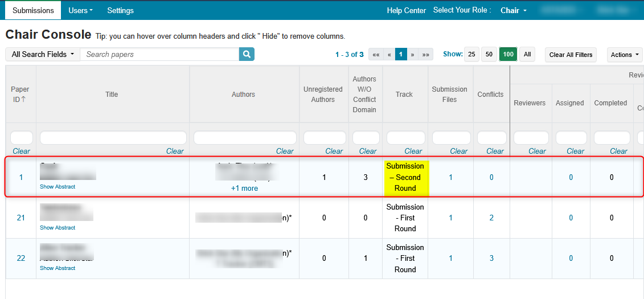Click the magnifier search button
Image resolution: width=644 pixels, height=299 pixels.
pos(247,54)
